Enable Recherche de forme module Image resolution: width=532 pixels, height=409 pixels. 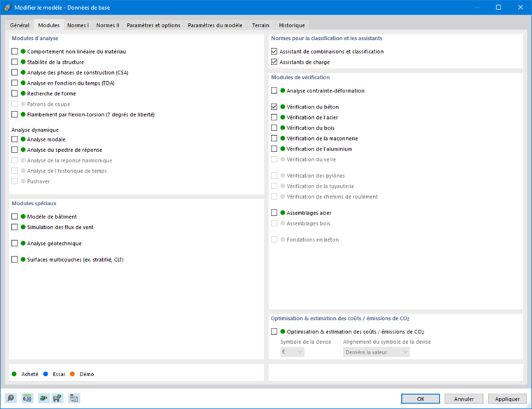[x=15, y=94]
